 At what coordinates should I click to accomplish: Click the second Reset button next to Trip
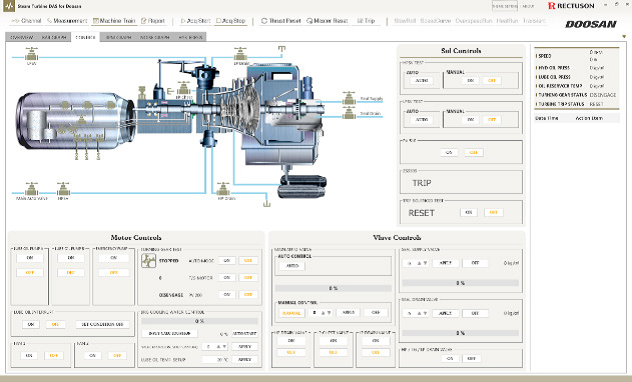point(327,21)
